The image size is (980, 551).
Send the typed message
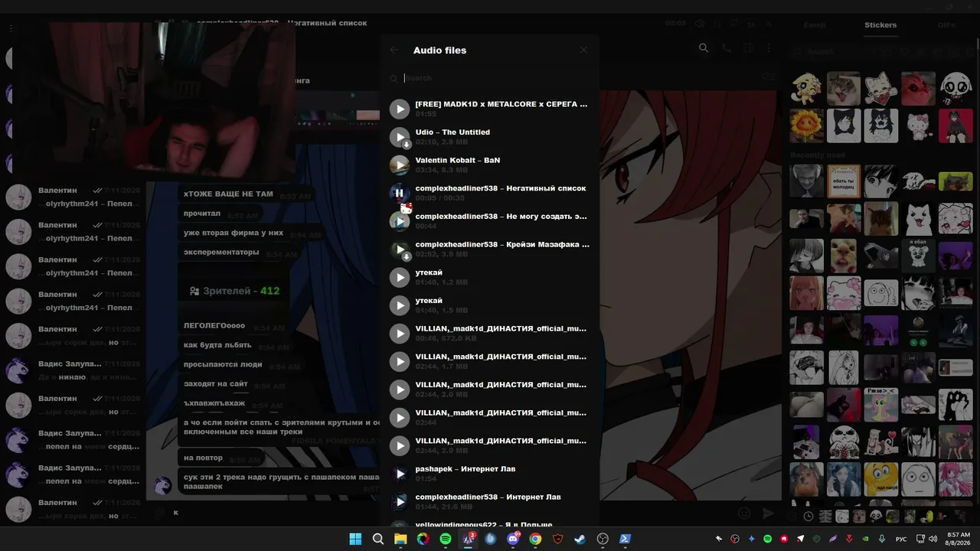coord(769,514)
